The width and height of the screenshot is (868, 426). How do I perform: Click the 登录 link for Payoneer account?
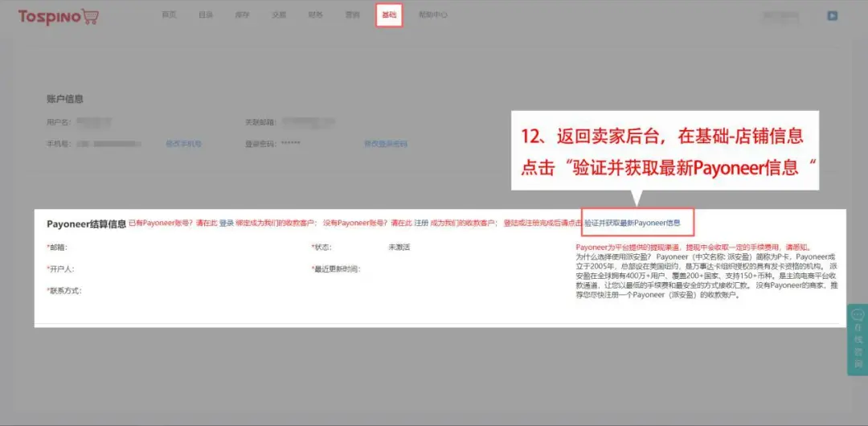[227, 223]
